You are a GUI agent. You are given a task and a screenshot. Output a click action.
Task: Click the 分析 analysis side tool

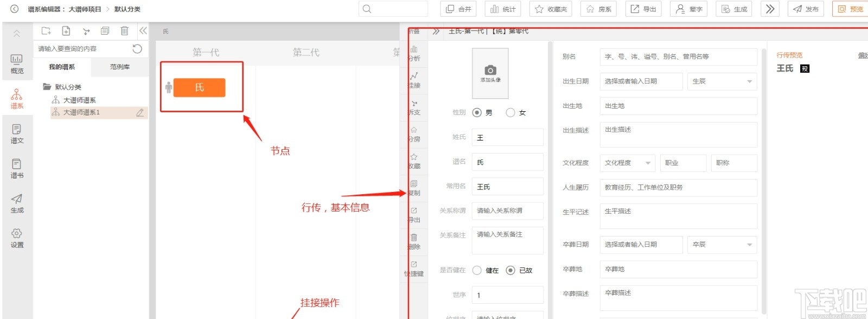[x=414, y=53]
